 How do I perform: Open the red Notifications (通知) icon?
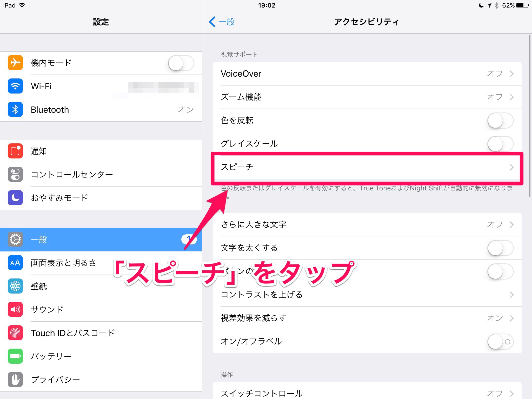coord(15,151)
